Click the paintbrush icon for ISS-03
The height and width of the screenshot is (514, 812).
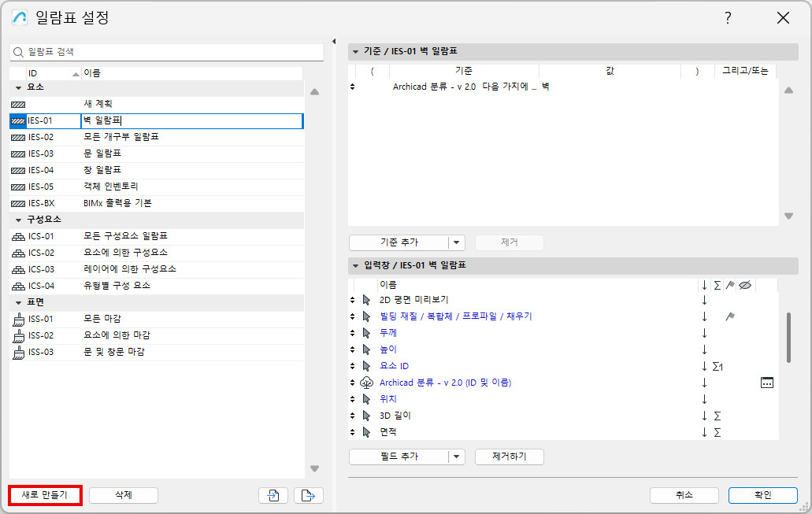tap(18, 353)
